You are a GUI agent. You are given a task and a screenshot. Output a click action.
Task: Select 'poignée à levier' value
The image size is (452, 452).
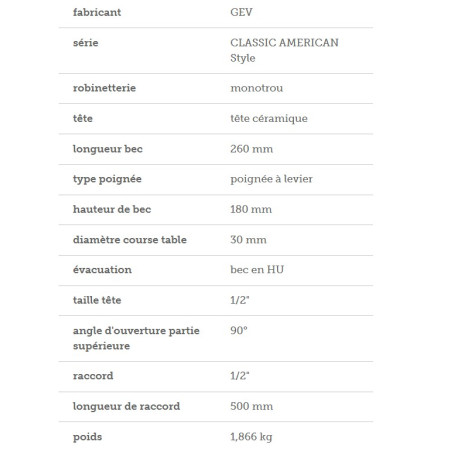(x=272, y=179)
